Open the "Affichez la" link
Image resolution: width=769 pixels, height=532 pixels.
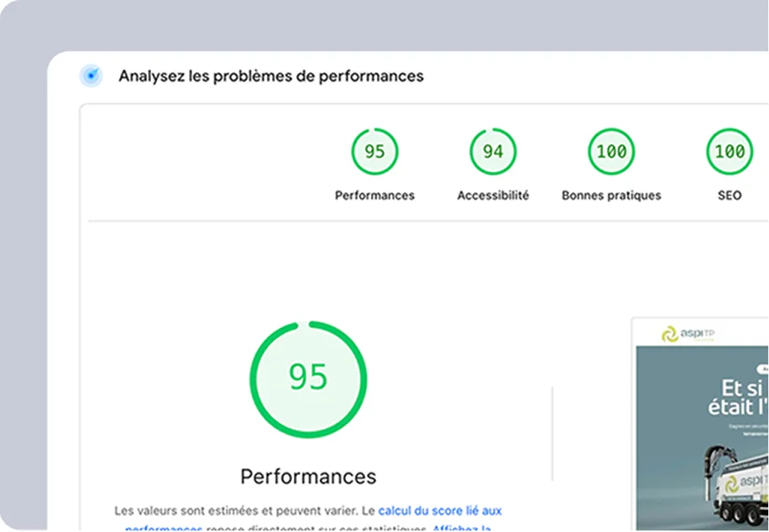(x=462, y=528)
